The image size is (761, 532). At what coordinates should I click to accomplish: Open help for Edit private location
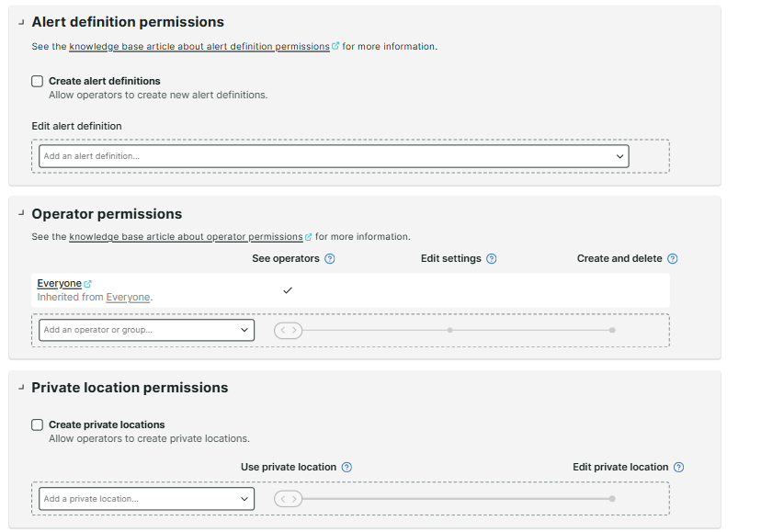coord(677,467)
